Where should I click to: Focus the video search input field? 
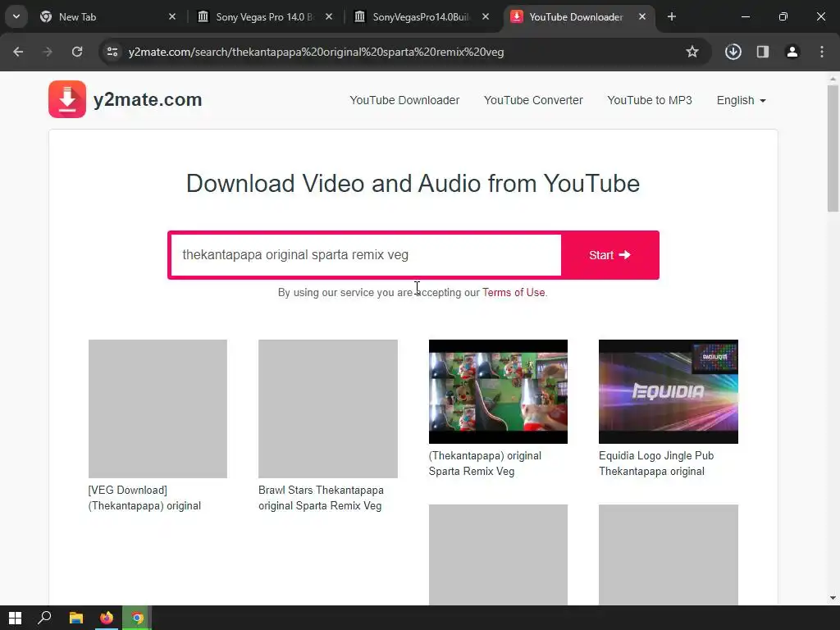[366, 255]
